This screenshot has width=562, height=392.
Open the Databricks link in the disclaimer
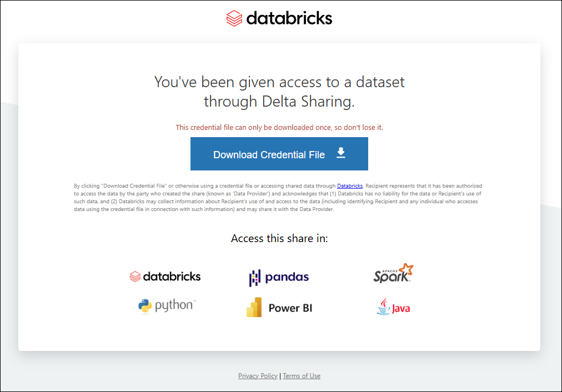350,186
